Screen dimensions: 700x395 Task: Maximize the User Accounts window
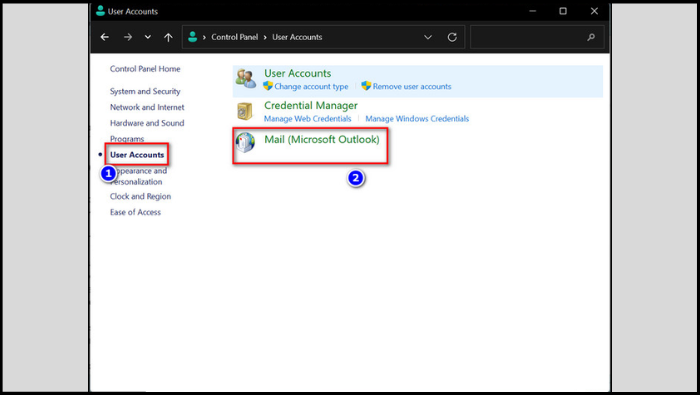pyautogui.click(x=563, y=11)
